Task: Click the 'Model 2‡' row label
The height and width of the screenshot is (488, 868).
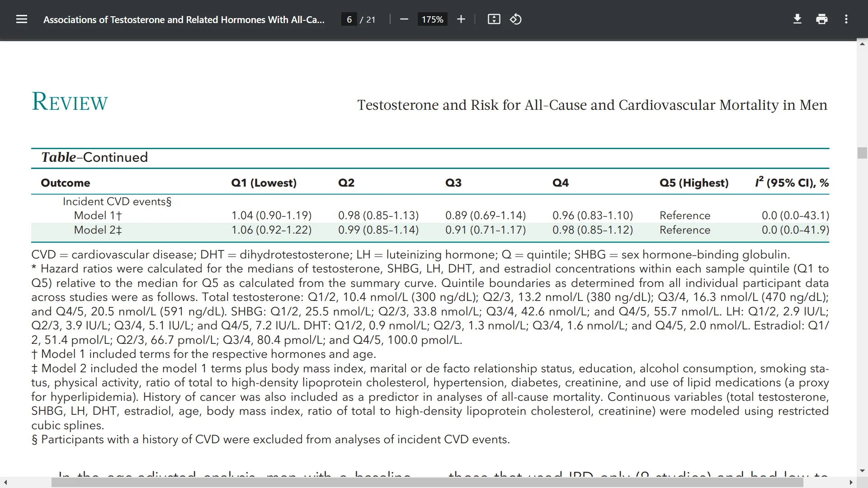Action: tap(98, 230)
